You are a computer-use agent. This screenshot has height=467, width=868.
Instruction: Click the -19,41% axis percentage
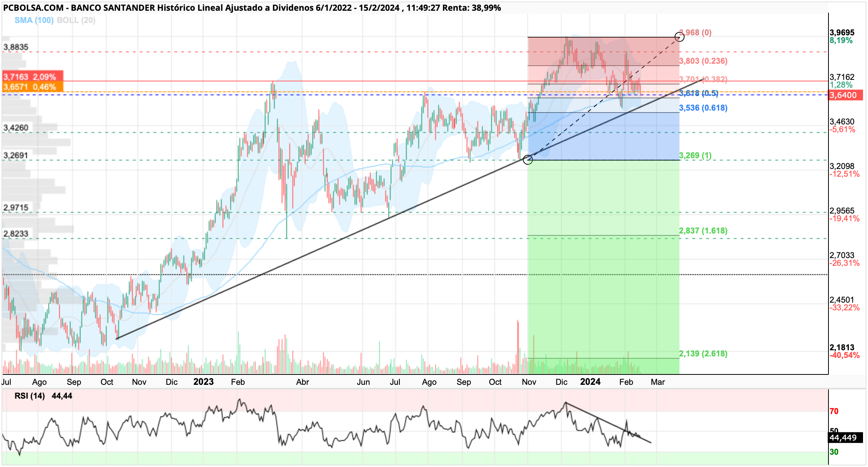pyautogui.click(x=845, y=219)
